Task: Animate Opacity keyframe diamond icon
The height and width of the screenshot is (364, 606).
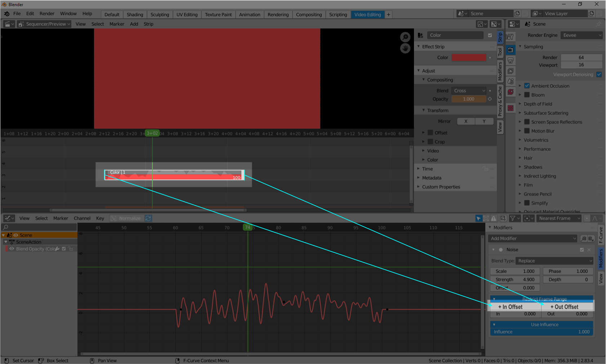Action: 490,99
